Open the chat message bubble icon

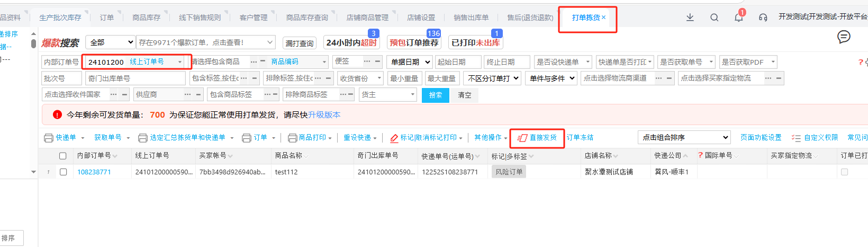844,37
